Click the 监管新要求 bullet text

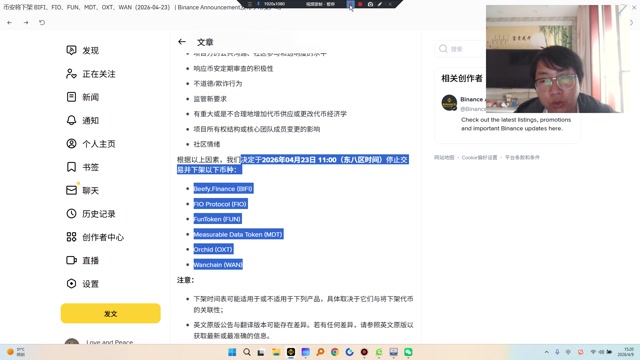210,99
